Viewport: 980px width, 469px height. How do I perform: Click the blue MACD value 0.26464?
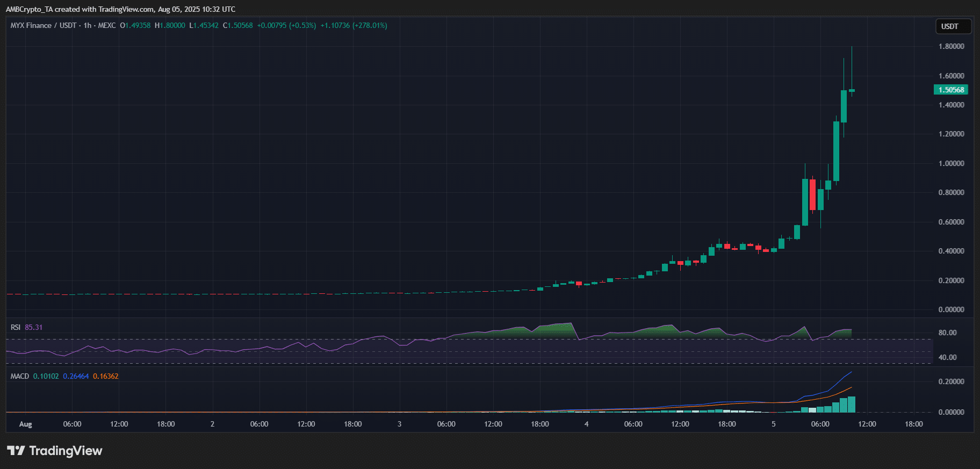(76, 376)
